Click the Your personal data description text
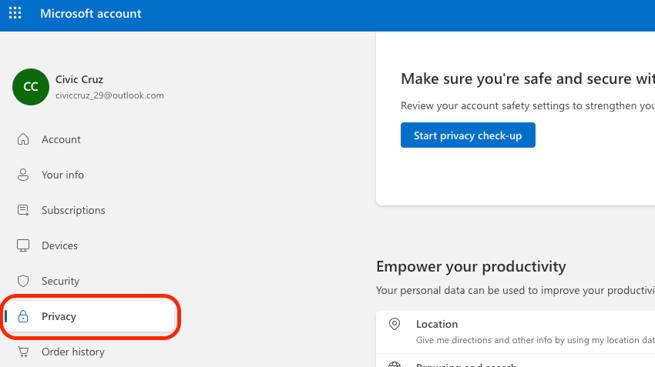 (515, 290)
